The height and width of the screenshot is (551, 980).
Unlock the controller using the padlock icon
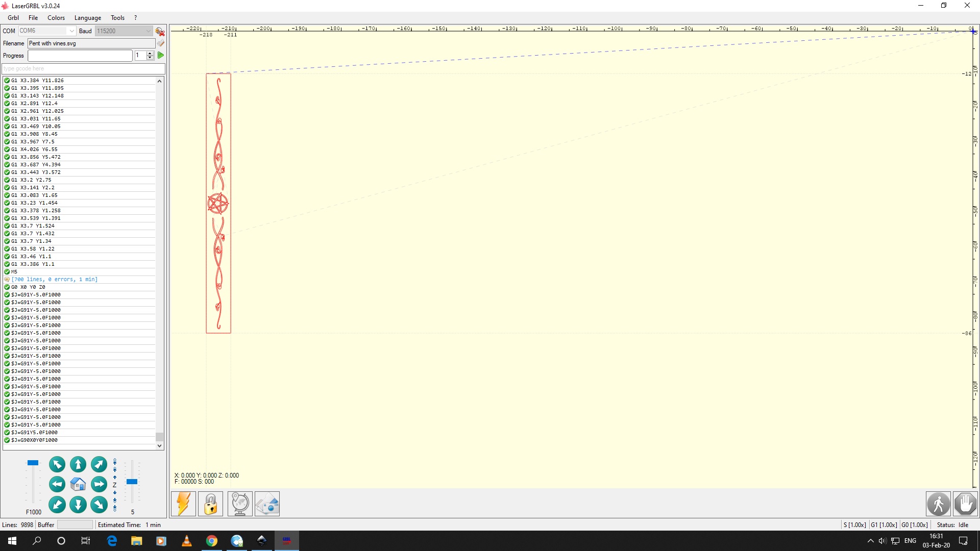pyautogui.click(x=210, y=504)
